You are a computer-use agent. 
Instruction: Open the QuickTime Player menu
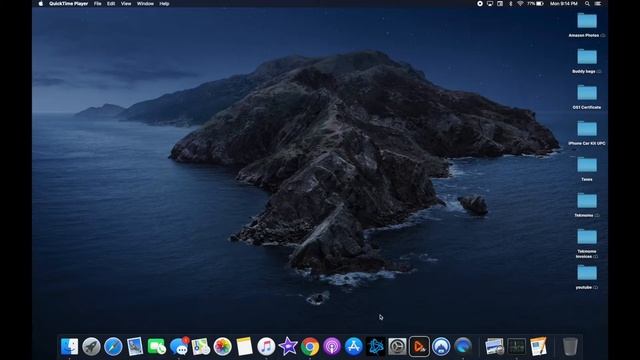69,4
